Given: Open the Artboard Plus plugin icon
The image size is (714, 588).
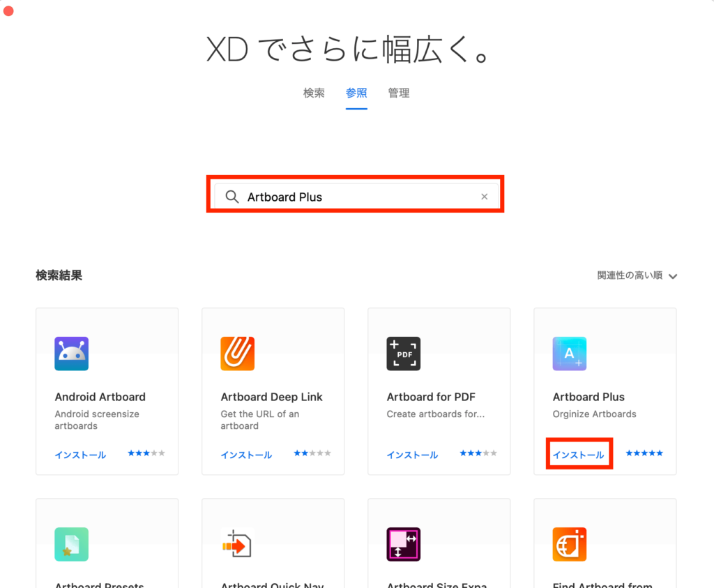Looking at the screenshot, I should click(569, 354).
